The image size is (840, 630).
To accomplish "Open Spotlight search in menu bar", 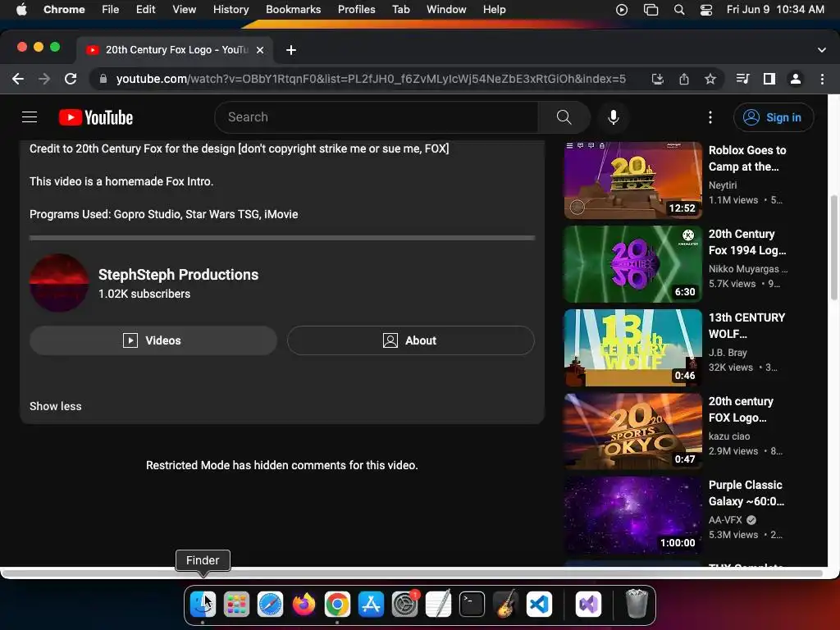I will point(678,10).
